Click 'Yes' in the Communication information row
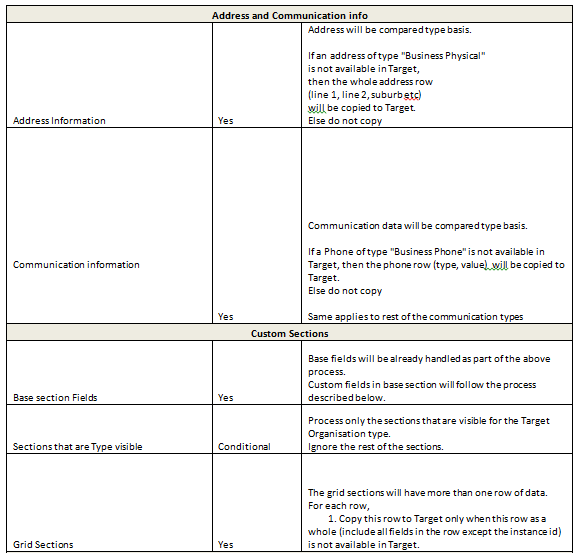The width and height of the screenshot is (579, 553). 225,317
